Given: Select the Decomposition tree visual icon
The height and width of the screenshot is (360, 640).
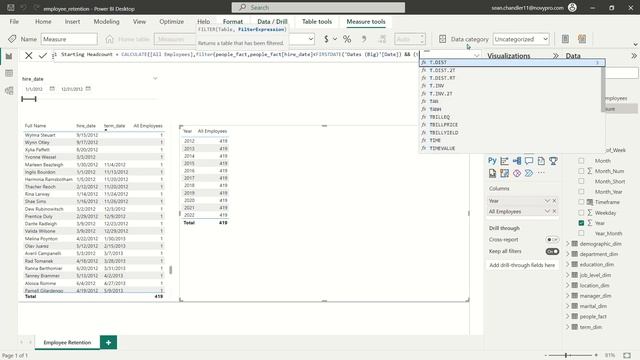Looking at the screenshot, I should coord(517,161).
